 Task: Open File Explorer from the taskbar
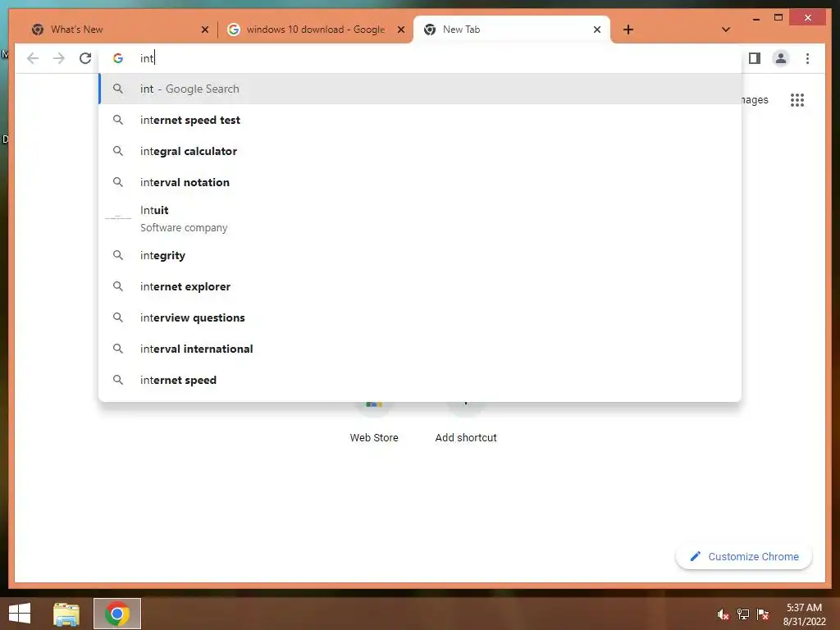tap(66, 614)
